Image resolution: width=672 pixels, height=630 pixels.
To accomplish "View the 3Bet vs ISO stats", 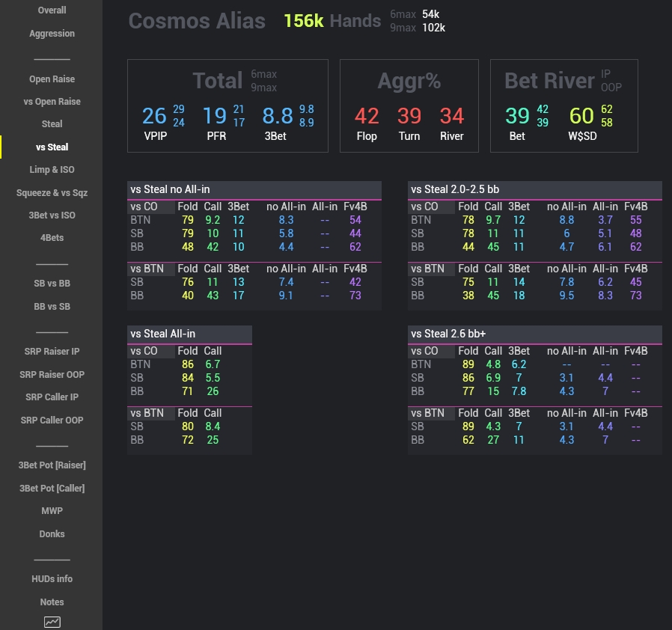I will coord(52,215).
